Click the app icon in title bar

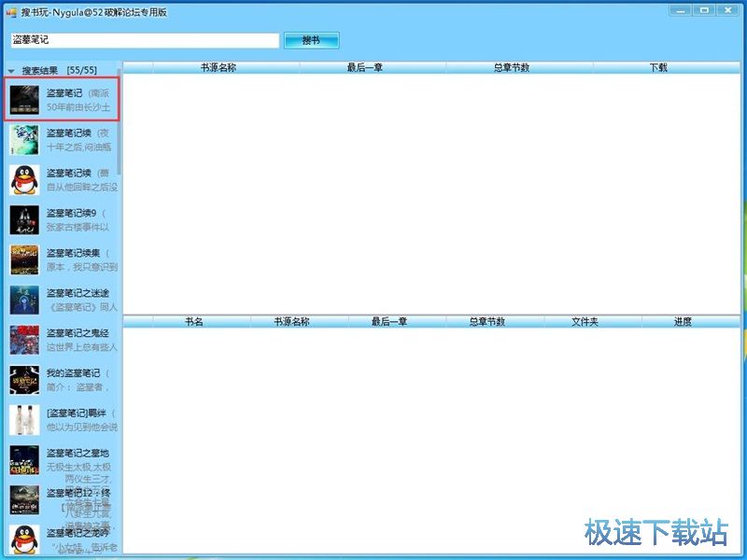click(11, 13)
